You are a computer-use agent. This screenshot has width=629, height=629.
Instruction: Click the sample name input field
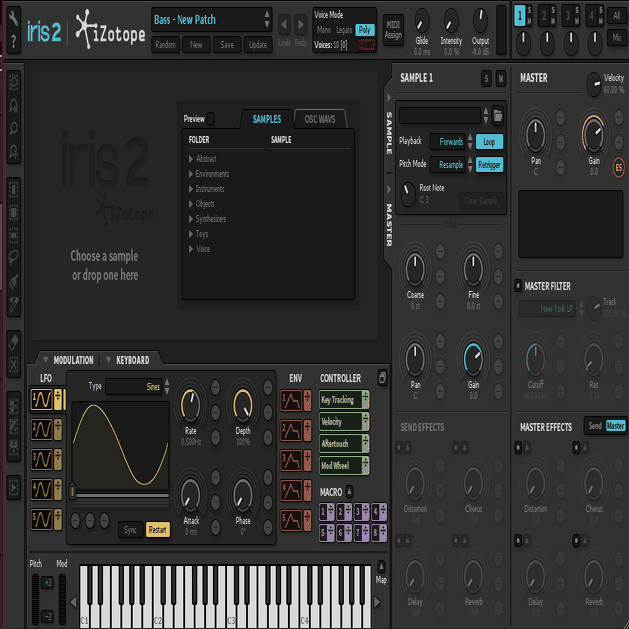440,116
